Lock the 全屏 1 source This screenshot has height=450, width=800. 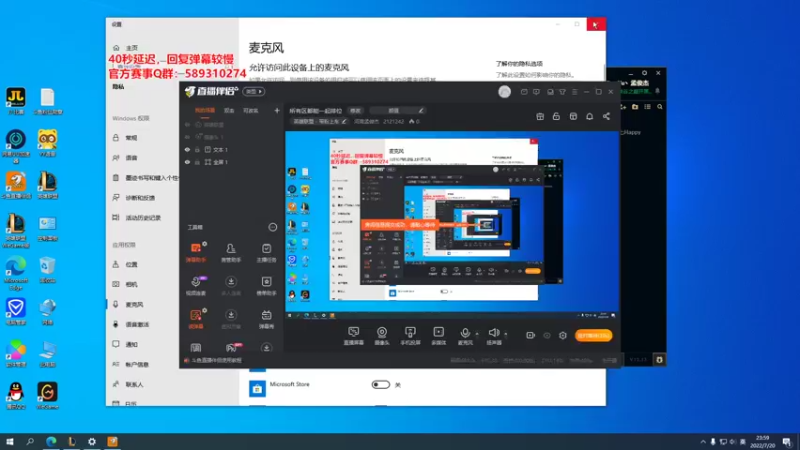[197, 162]
